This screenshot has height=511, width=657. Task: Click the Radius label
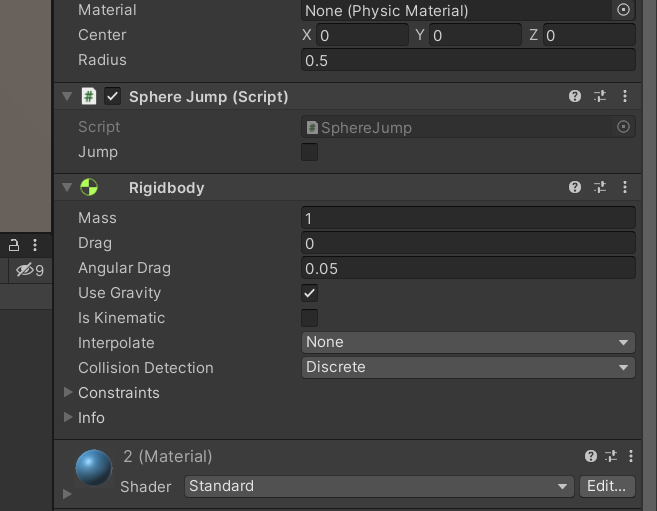[x=102, y=60]
